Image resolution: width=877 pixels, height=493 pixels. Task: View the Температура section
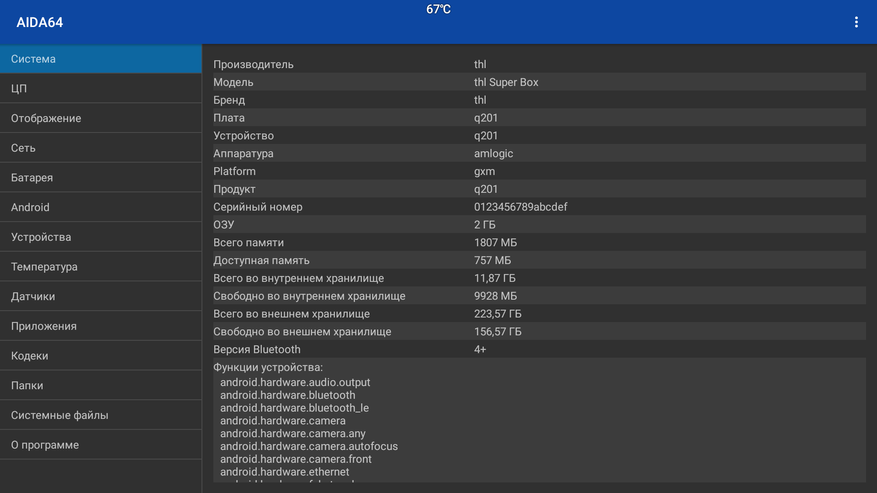coord(101,266)
